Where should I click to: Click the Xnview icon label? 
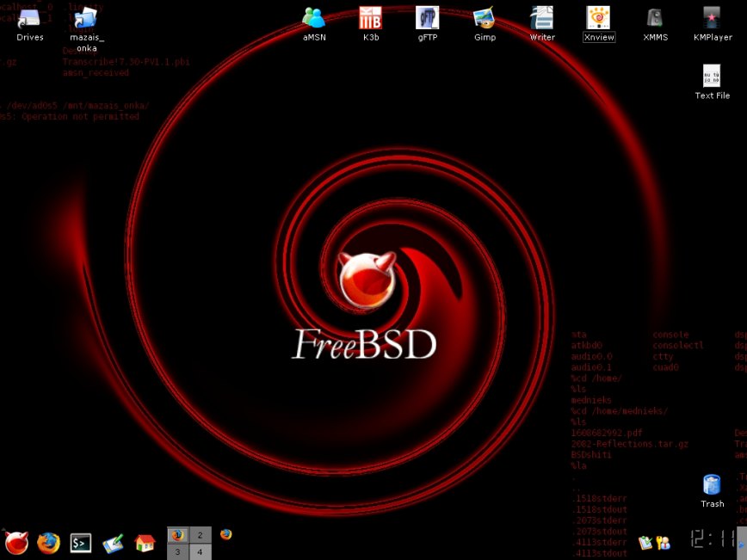click(599, 37)
